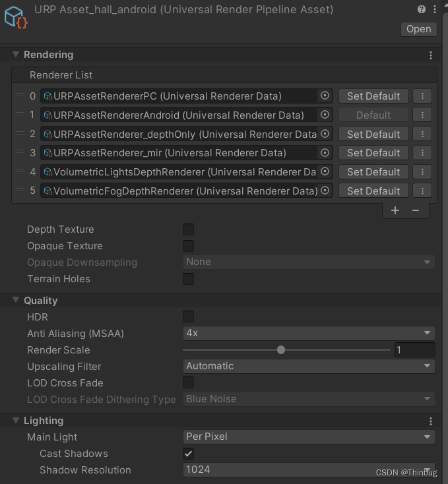Open more options for renderer 3
Screen dimensions: 448x484
[x=422, y=153]
